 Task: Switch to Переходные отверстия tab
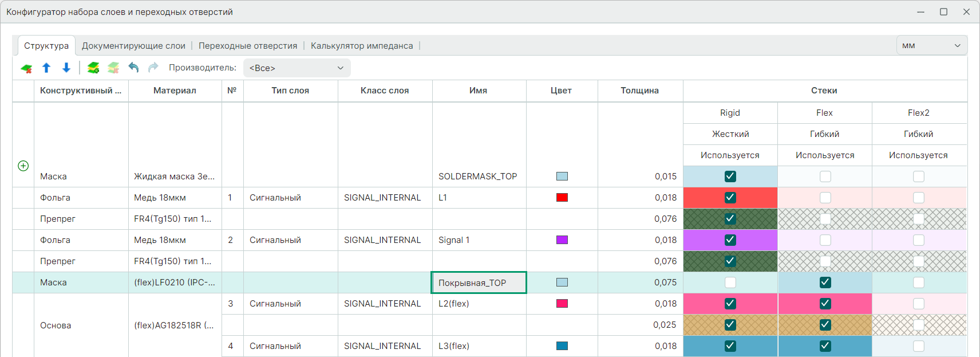[x=248, y=46]
